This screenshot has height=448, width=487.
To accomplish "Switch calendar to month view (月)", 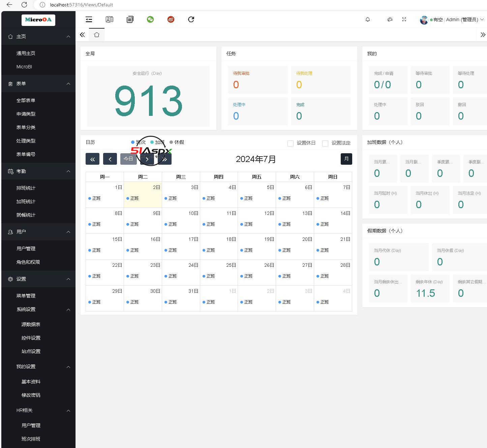I will click(346, 159).
